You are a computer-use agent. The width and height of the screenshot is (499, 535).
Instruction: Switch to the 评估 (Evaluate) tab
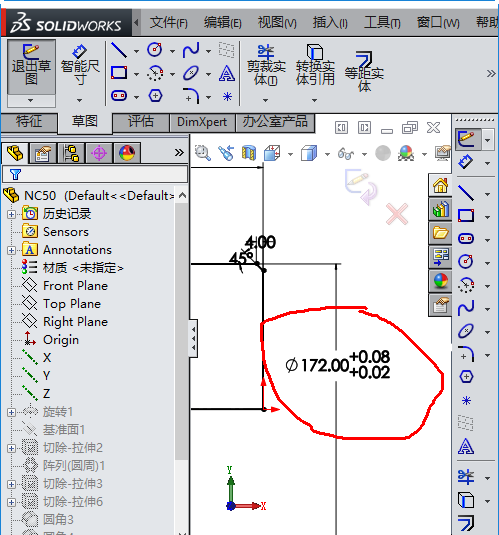[141, 122]
